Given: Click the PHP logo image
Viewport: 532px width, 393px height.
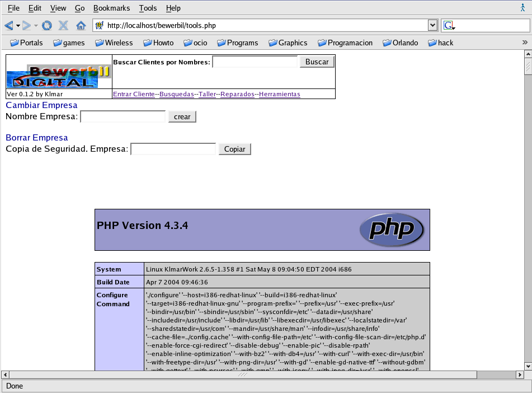Looking at the screenshot, I should (392, 230).
